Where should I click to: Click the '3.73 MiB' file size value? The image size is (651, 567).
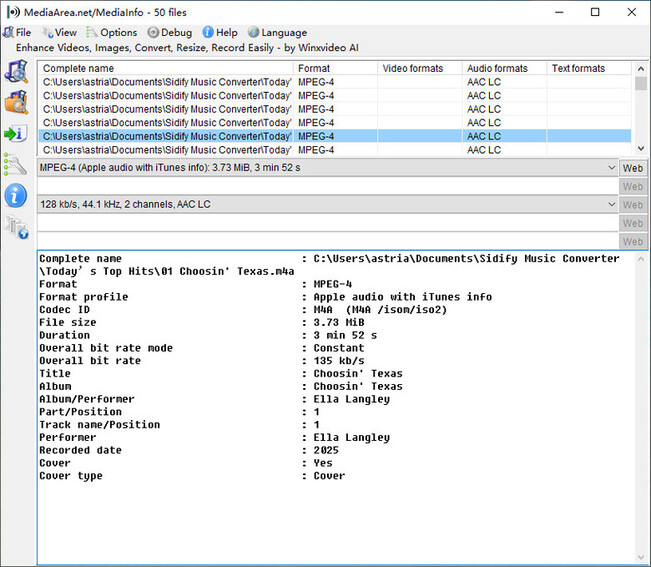point(338,323)
